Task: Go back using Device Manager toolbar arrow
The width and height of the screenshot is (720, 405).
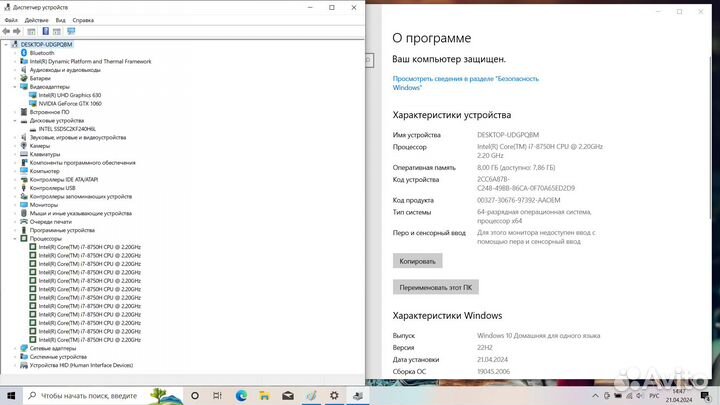Action: pos(6,31)
